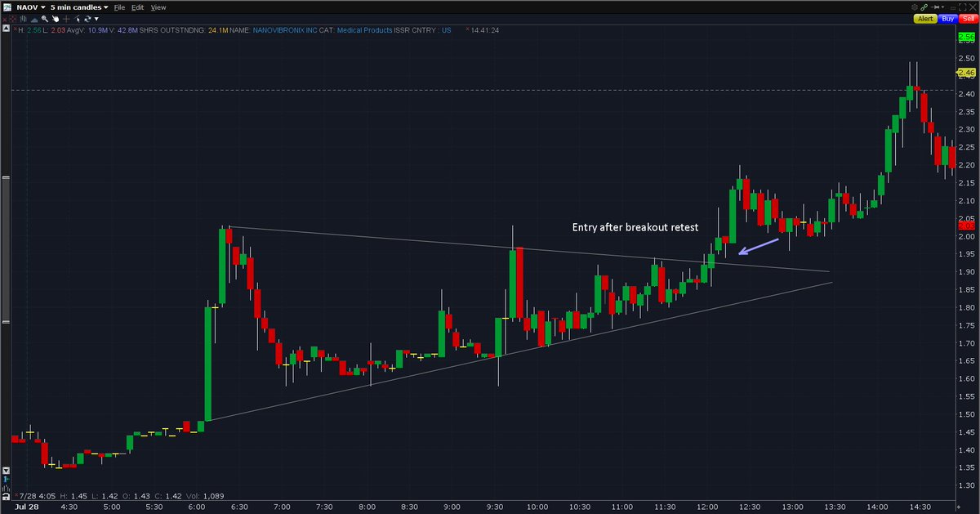Screen dimensions: 980x514
Task: Click the 'Entry after breakout retest' annotation text
Action: point(635,228)
